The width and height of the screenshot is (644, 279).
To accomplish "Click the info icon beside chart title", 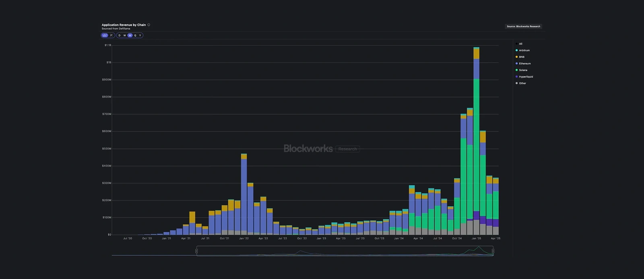I will [x=149, y=25].
